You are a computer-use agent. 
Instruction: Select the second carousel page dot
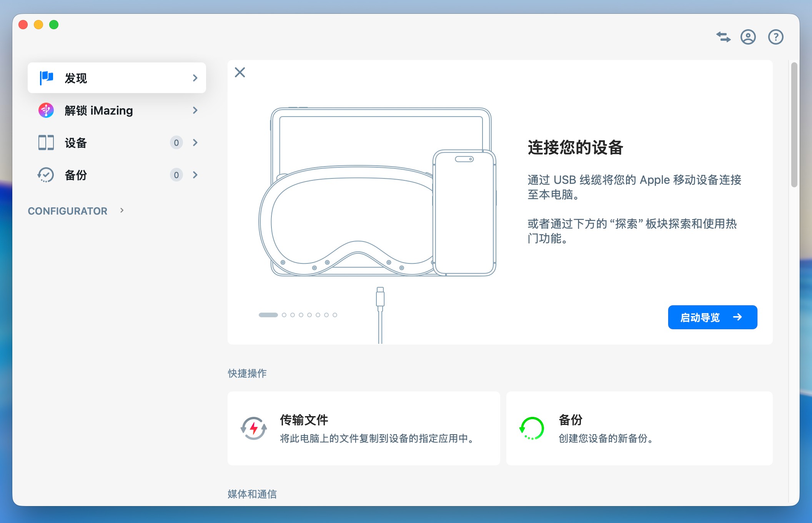pos(284,315)
